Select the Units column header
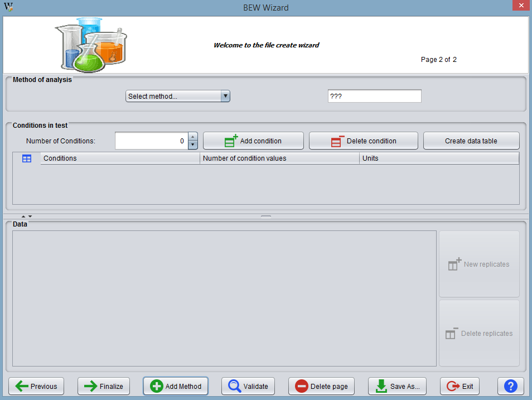Viewport: 532px width, 400px height. click(x=439, y=158)
